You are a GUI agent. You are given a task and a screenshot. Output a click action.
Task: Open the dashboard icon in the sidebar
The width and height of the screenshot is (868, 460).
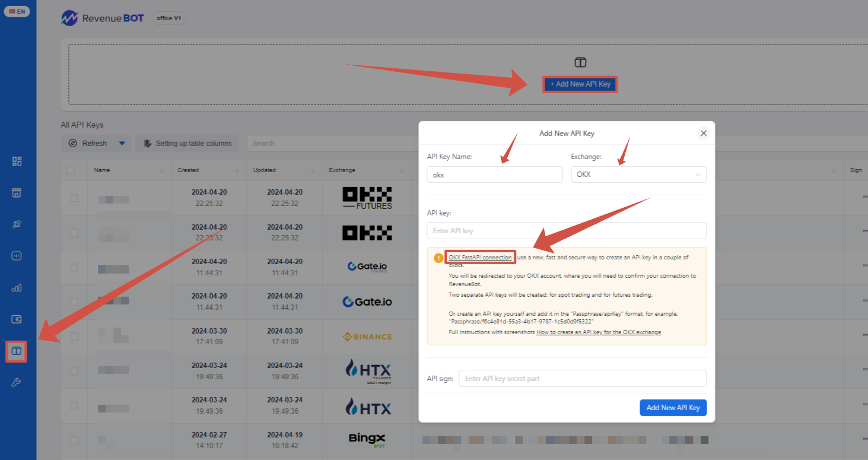coord(17,161)
